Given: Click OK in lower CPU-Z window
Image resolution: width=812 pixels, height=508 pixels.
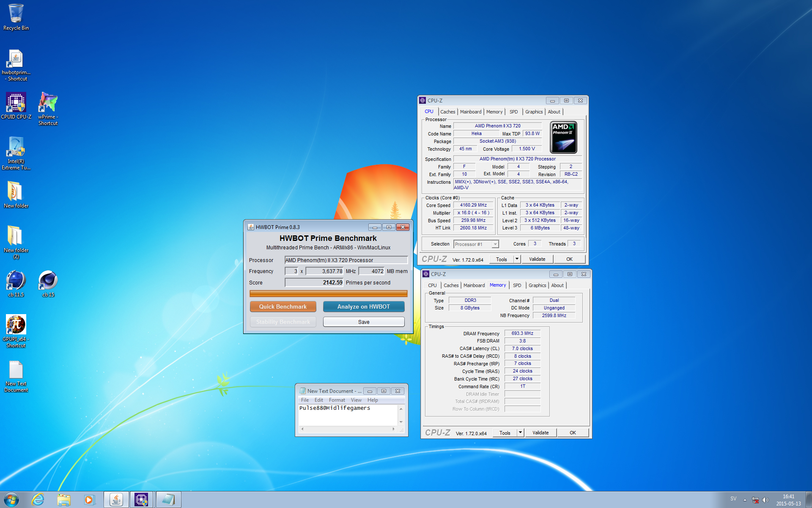Looking at the screenshot, I should [573, 433].
